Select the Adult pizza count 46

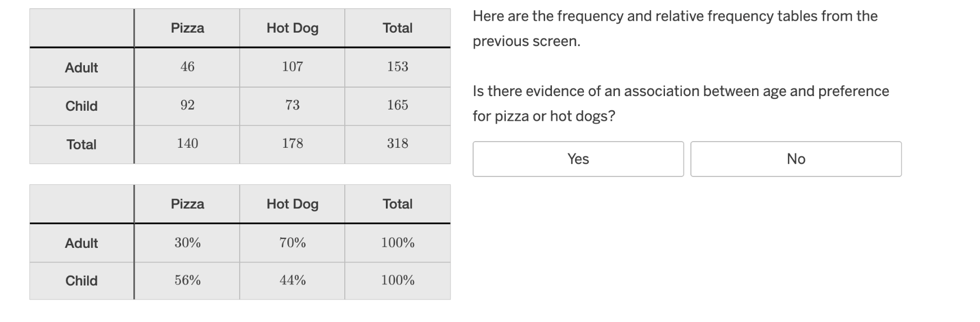click(187, 67)
